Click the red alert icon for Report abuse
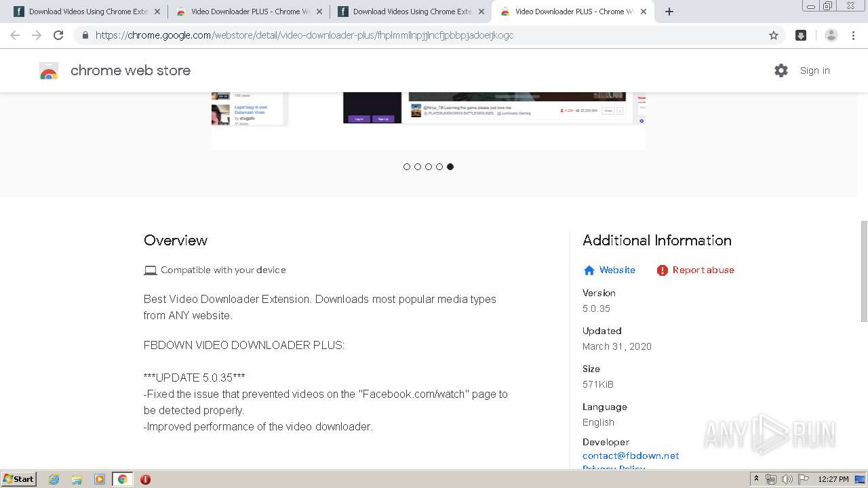This screenshot has width=868, height=488. pyautogui.click(x=663, y=270)
